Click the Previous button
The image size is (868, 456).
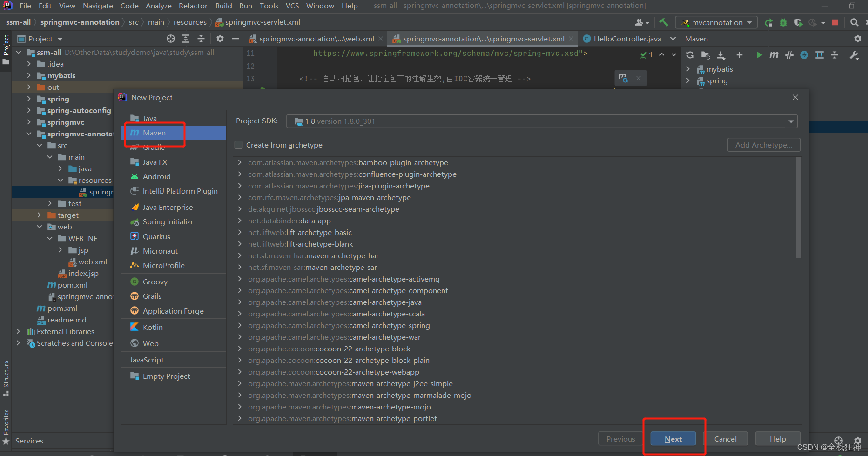click(620, 439)
